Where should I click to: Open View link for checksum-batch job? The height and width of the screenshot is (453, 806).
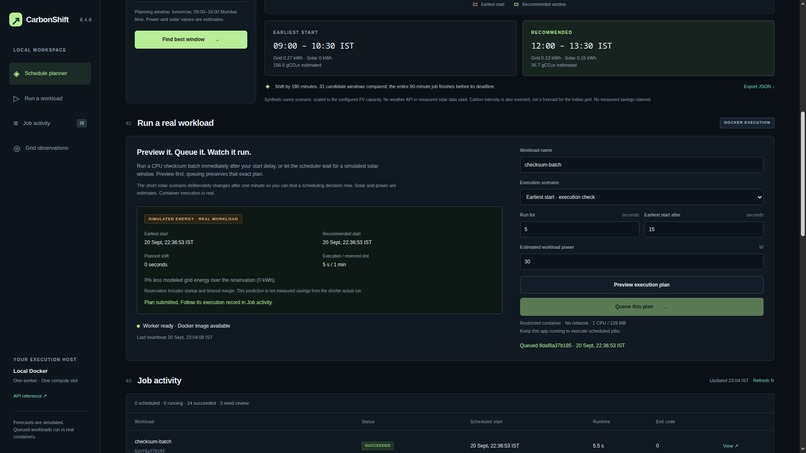pos(730,446)
